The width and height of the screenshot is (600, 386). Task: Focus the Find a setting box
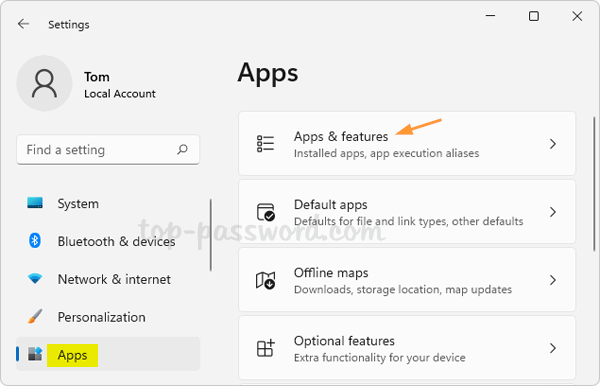click(108, 150)
